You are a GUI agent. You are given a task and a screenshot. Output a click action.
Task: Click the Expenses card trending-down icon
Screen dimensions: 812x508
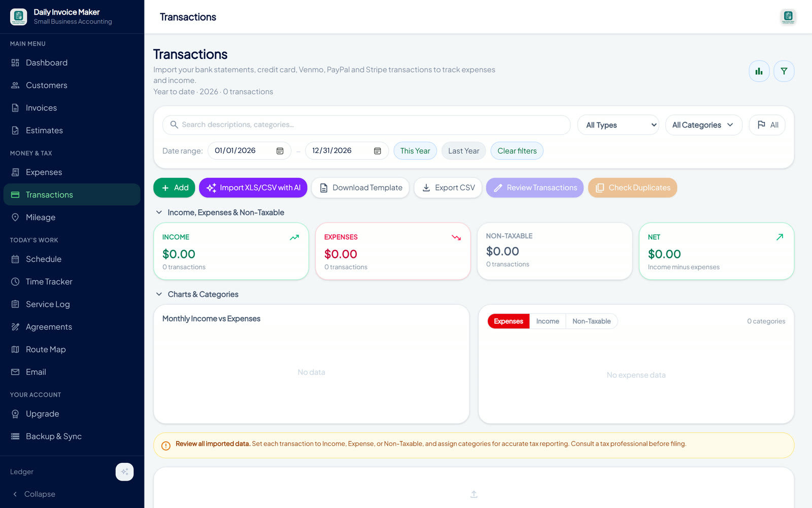456,237
